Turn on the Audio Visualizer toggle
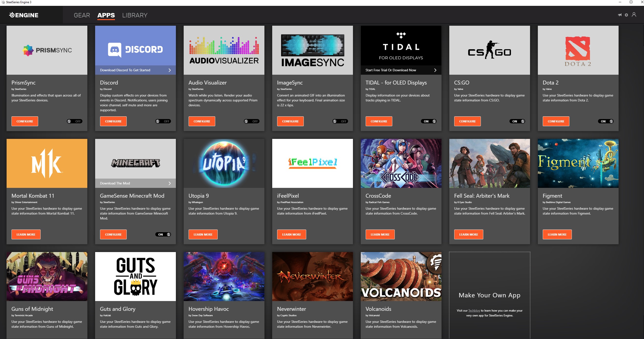The width and height of the screenshot is (644, 339). click(251, 121)
